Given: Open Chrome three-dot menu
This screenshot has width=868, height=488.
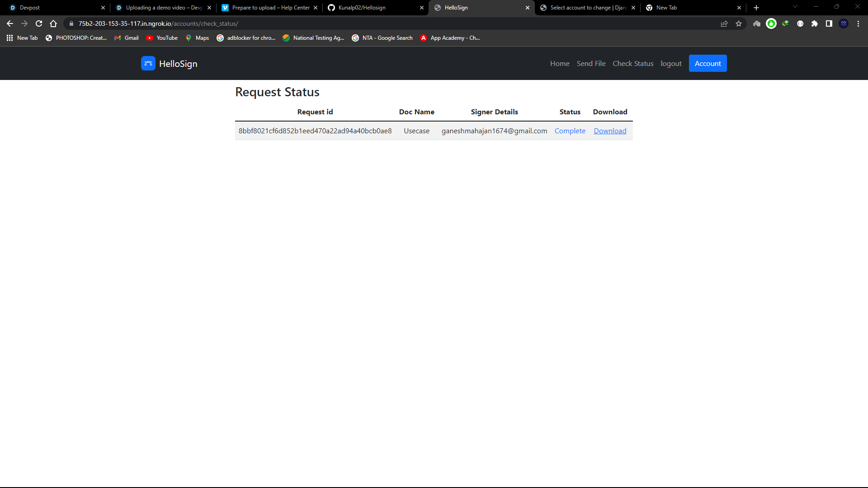Looking at the screenshot, I should (858, 23).
